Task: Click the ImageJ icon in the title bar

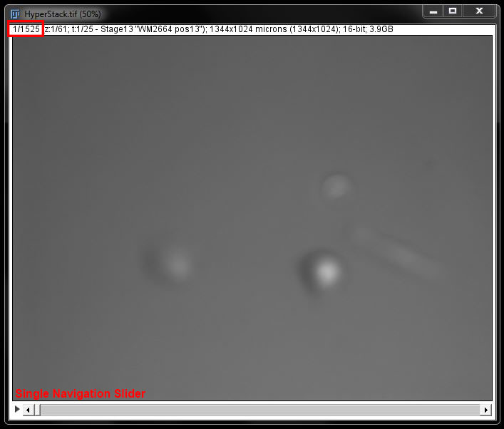Action: point(16,12)
